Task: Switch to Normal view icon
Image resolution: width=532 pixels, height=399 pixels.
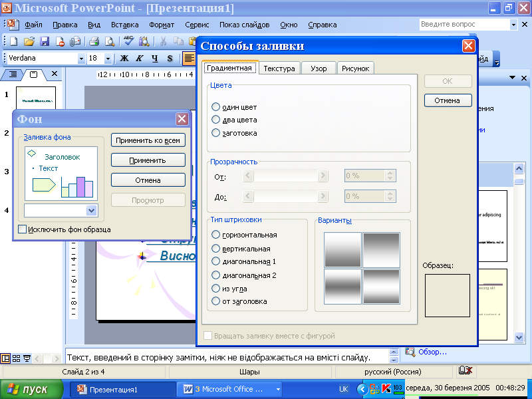Action: [5, 358]
